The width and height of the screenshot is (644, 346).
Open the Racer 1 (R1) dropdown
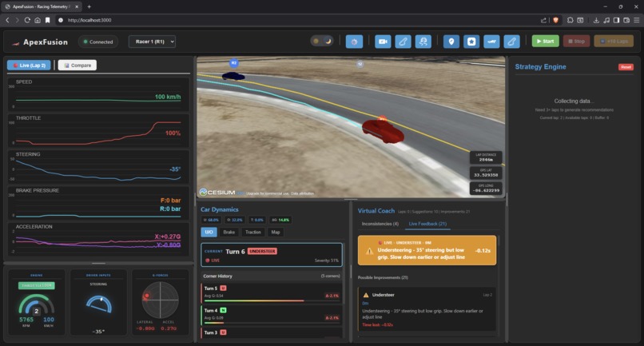152,42
